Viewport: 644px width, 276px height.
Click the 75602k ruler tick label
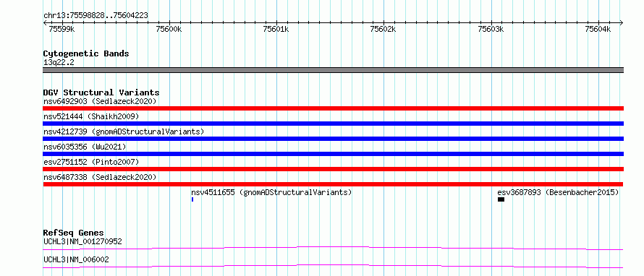[x=384, y=29]
